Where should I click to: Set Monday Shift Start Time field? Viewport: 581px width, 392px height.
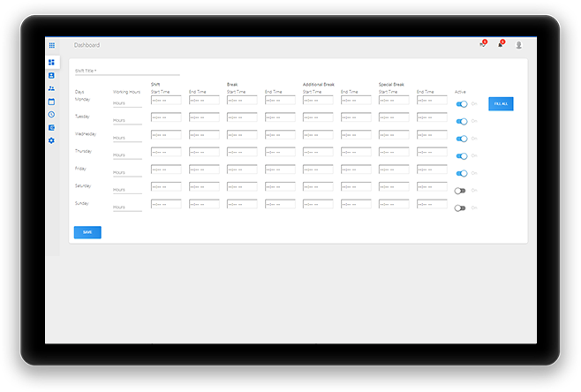[166, 100]
